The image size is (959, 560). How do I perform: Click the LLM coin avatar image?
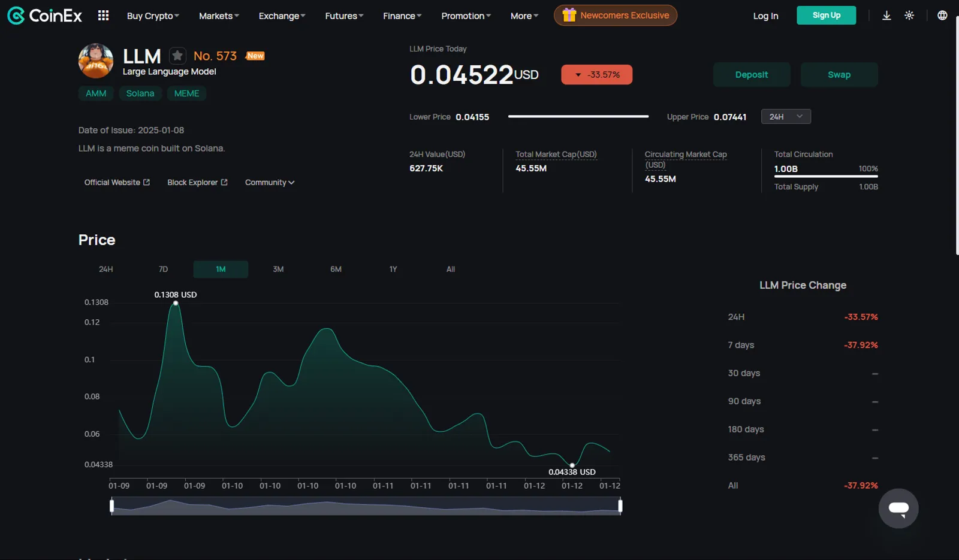click(x=96, y=61)
